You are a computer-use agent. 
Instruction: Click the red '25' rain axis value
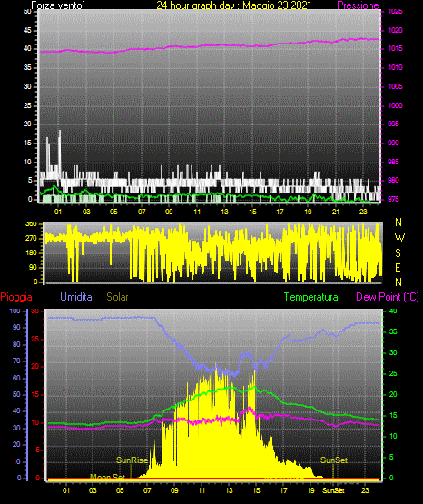tap(35, 339)
